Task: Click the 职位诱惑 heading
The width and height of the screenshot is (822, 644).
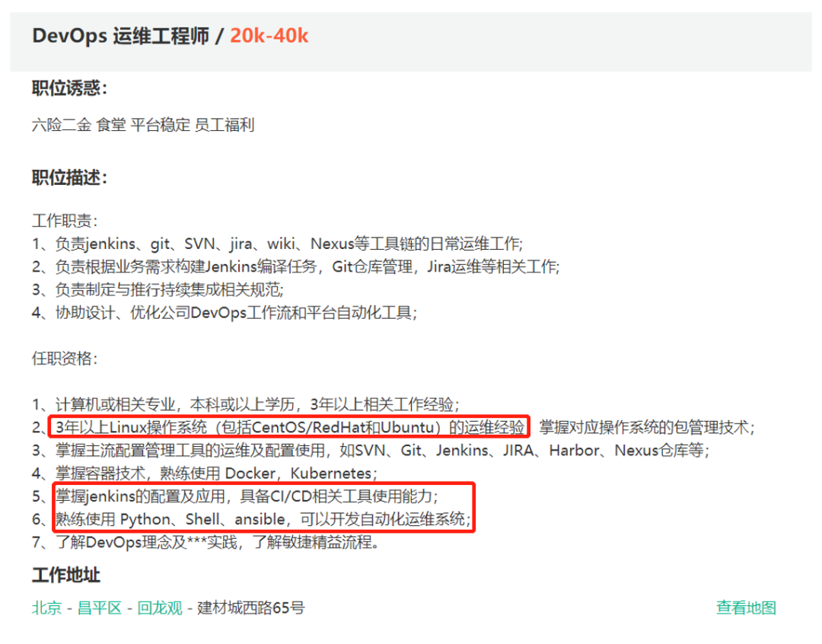Action: [69, 88]
